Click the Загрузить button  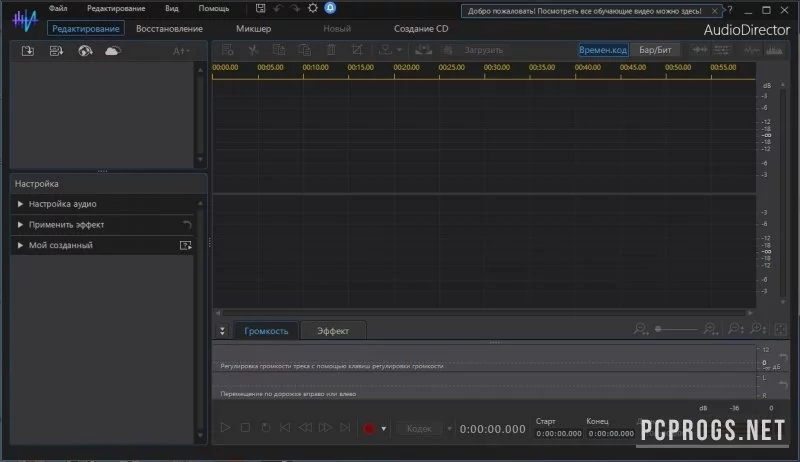point(483,50)
